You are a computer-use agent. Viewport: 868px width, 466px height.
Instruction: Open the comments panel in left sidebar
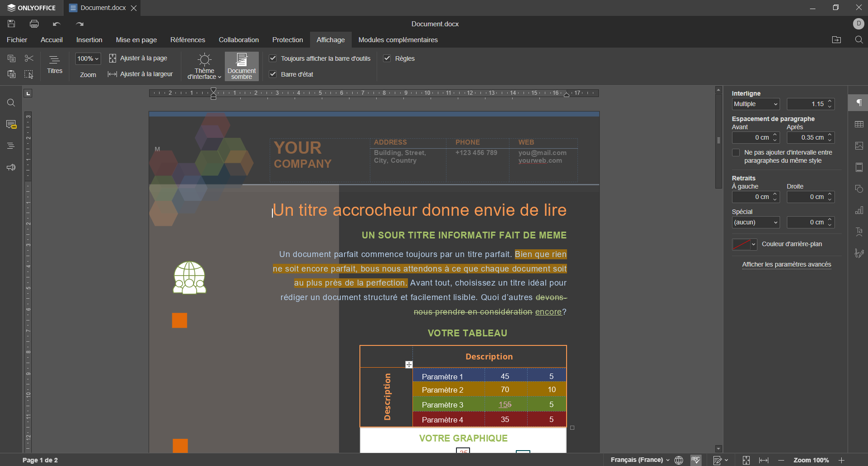(11, 124)
